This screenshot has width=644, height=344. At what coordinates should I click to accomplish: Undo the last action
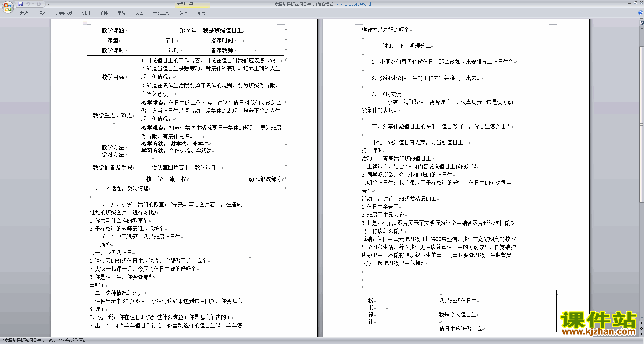click(x=28, y=4)
